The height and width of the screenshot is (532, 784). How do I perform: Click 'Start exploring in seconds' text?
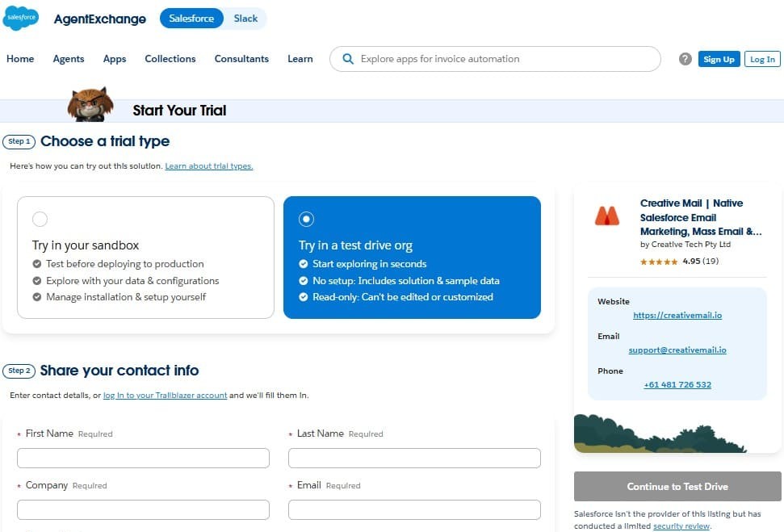pyautogui.click(x=370, y=264)
